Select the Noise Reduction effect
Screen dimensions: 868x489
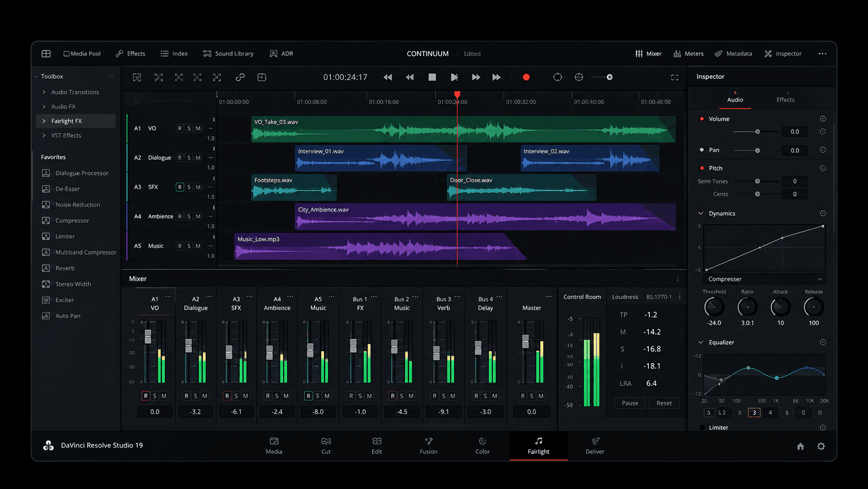(71, 205)
